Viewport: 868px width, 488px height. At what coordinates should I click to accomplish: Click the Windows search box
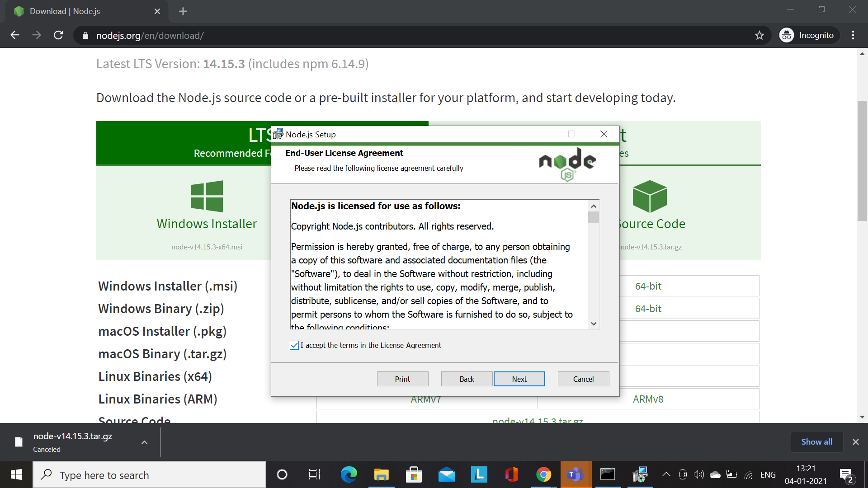tap(149, 475)
